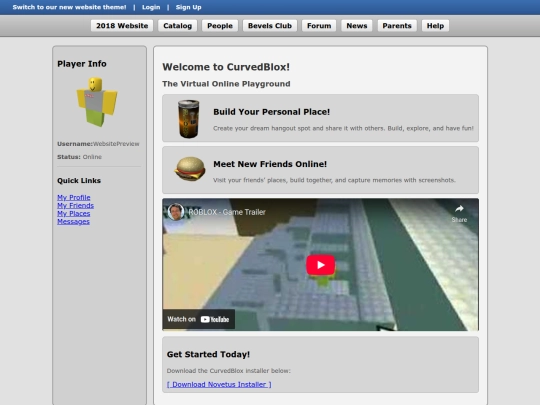Click the cheeseburger image
The height and width of the screenshot is (405, 540).
click(190, 169)
